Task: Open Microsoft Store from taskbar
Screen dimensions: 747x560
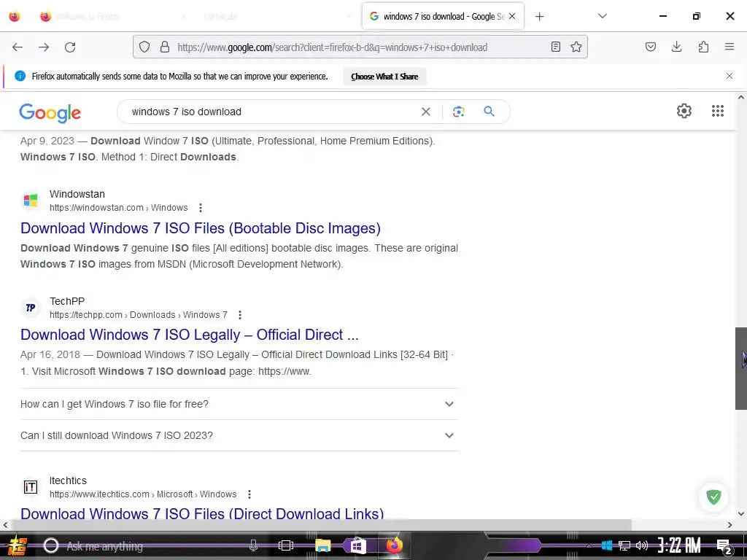Action: pyautogui.click(x=357, y=545)
